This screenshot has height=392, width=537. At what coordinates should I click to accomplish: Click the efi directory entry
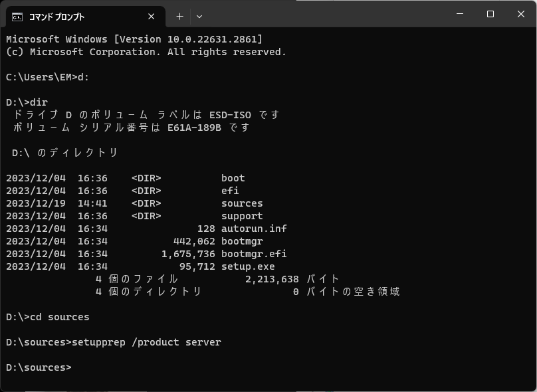pos(230,191)
